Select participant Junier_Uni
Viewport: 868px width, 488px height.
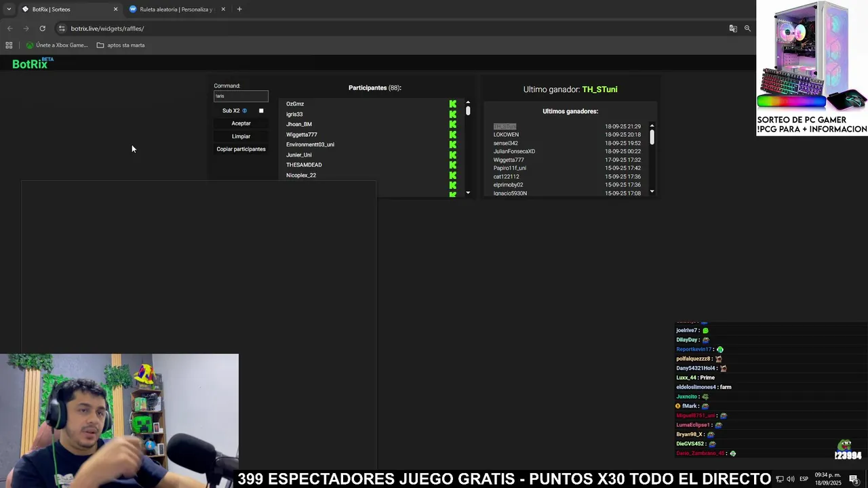click(x=299, y=155)
